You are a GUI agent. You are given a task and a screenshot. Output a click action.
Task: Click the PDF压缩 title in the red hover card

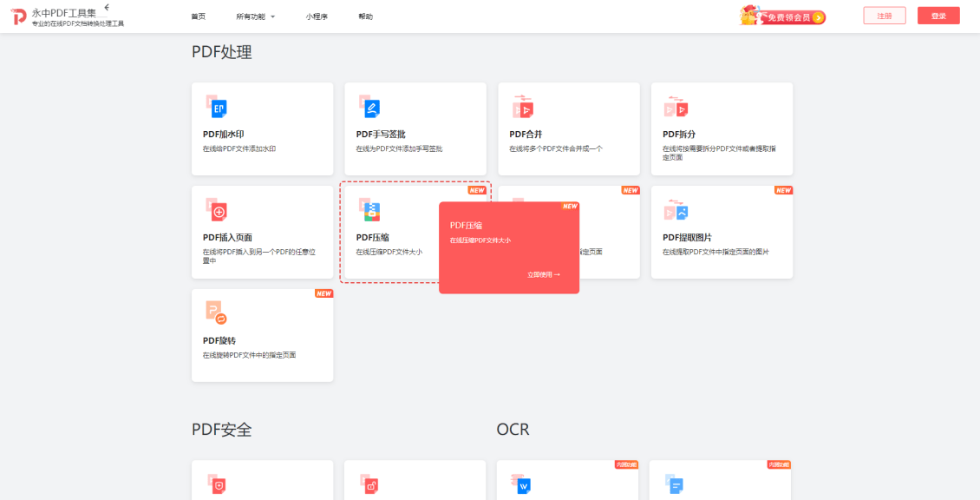467,226
